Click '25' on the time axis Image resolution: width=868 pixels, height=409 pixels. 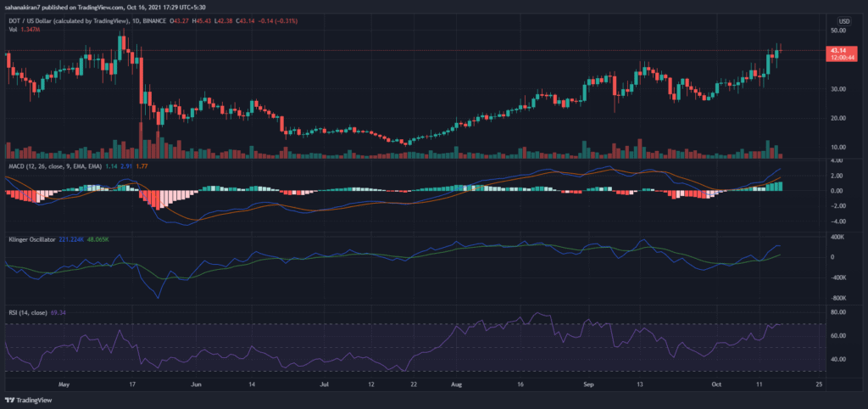point(820,384)
